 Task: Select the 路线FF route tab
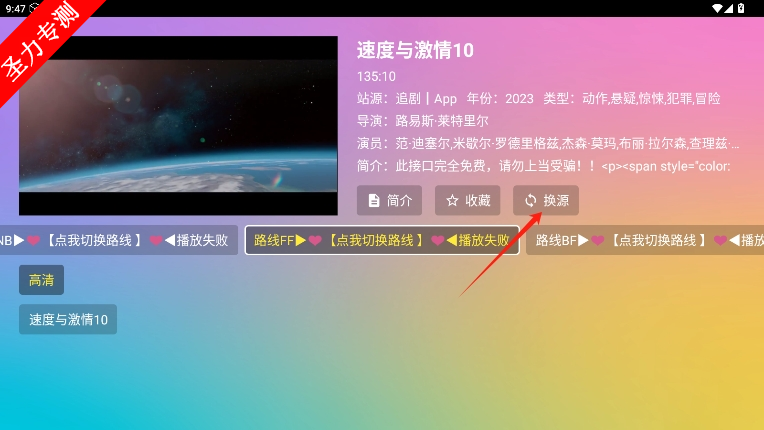pos(382,240)
